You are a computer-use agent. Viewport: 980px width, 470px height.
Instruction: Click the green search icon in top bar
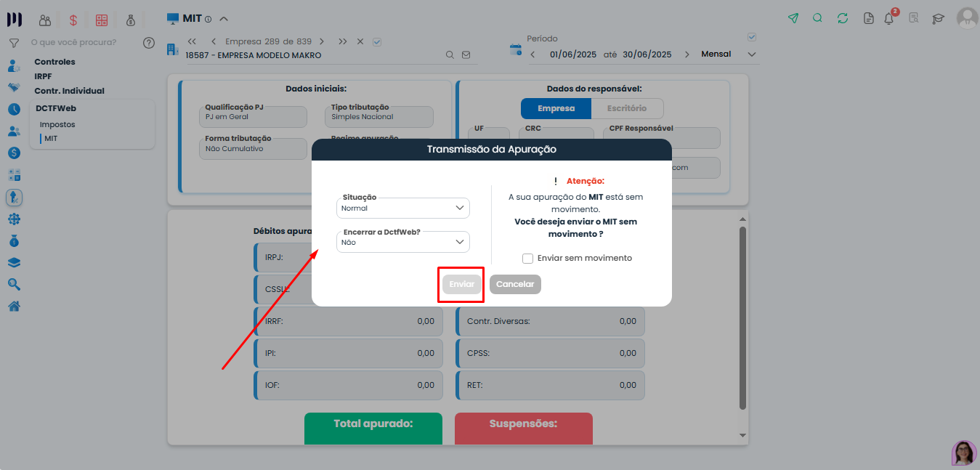coord(817,18)
